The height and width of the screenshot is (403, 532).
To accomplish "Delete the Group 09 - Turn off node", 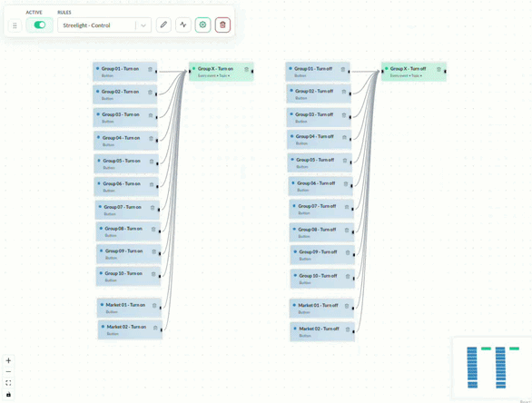I will pos(348,252).
